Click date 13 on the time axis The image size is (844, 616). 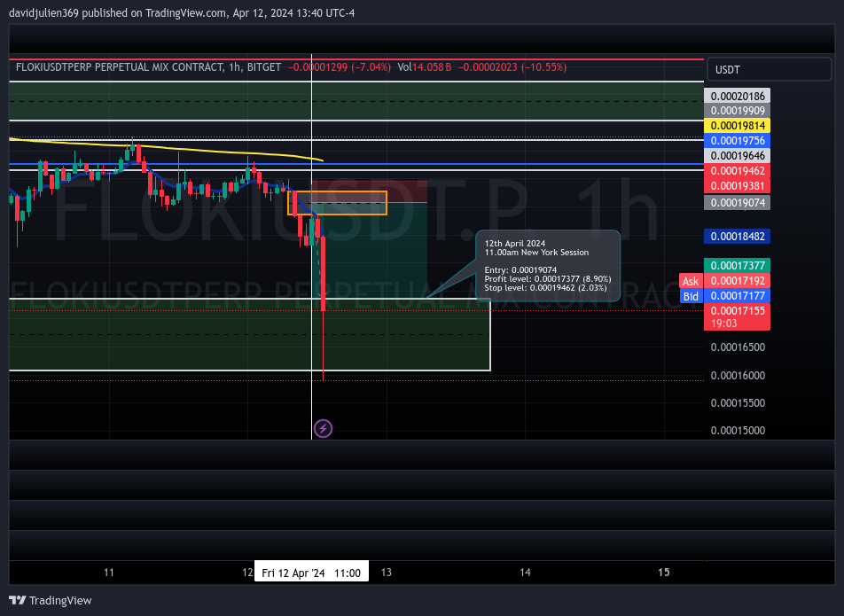tap(387, 573)
